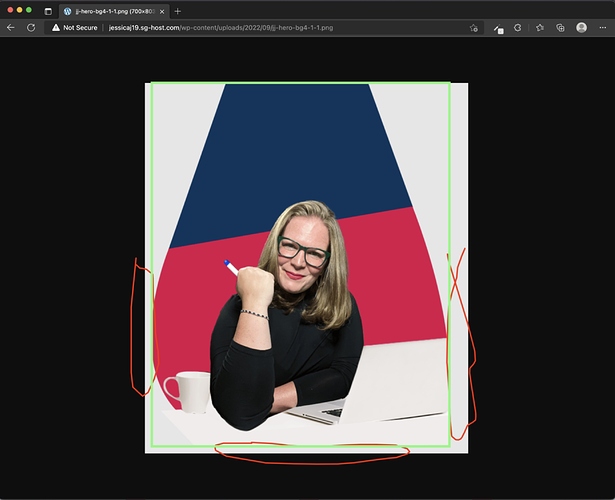Click the white coffee mug in the image
This screenshot has width=615, height=500.
tap(188, 390)
